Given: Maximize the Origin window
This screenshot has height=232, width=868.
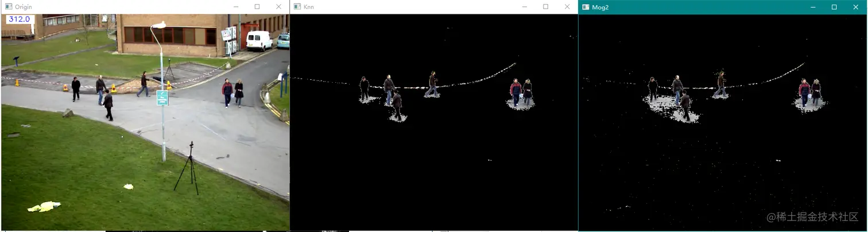Looking at the screenshot, I should [x=257, y=7].
